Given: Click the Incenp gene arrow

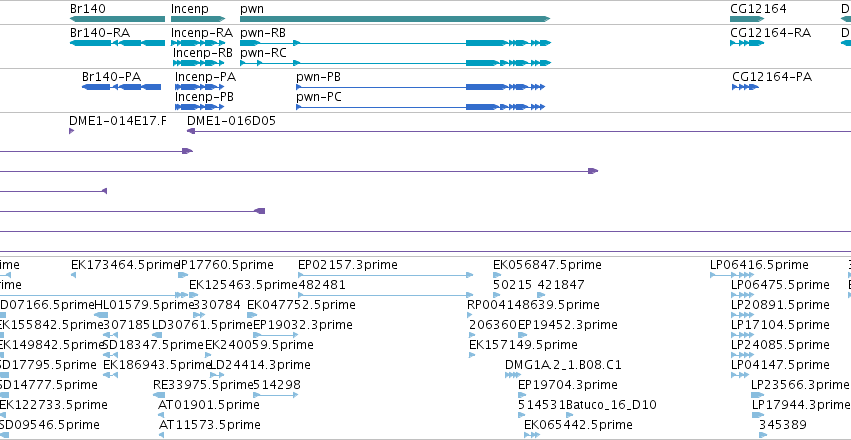Looking at the screenshot, I should coord(198,19).
